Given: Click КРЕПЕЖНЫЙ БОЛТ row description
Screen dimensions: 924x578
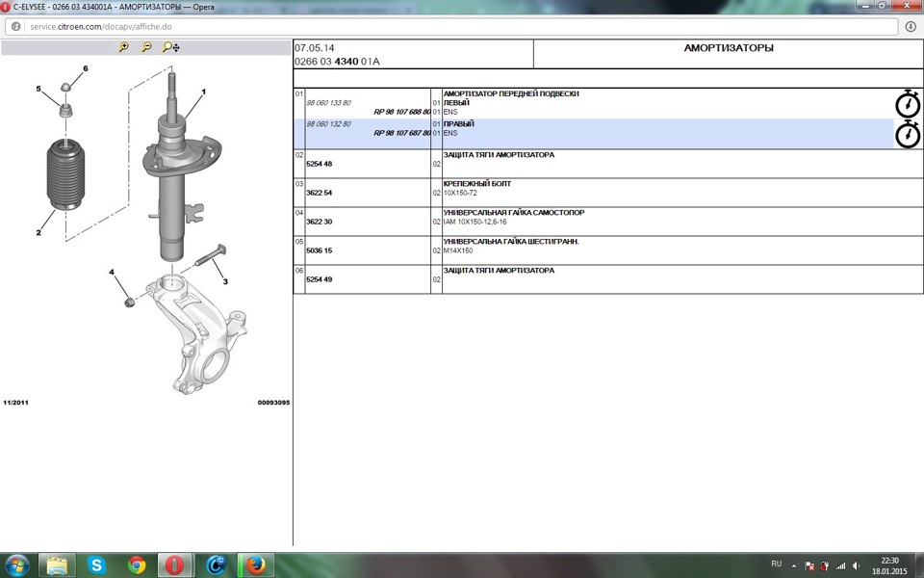Looking at the screenshot, I should [477, 183].
